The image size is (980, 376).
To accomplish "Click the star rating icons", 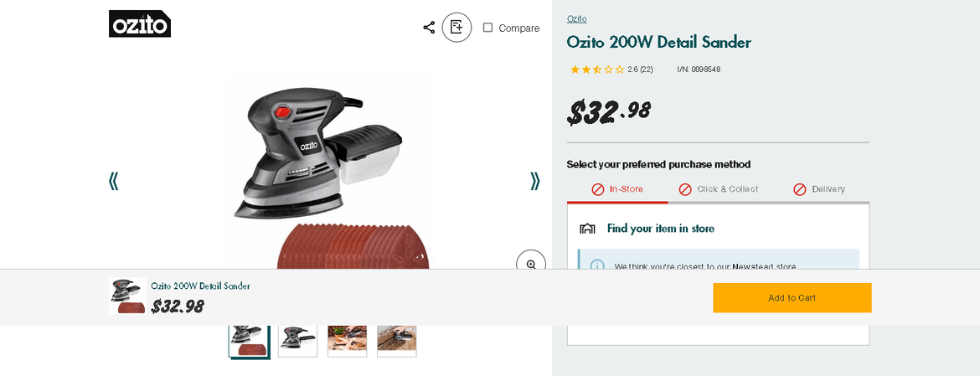I will 596,70.
